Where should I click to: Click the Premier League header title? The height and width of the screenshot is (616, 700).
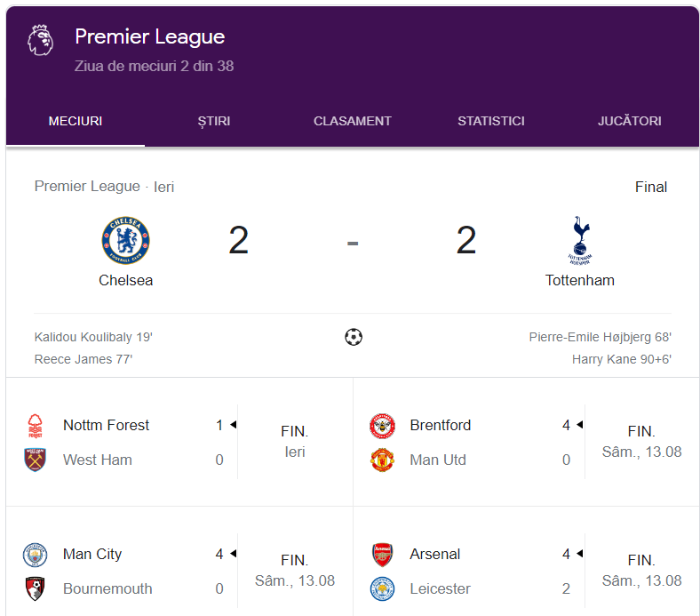[149, 36]
